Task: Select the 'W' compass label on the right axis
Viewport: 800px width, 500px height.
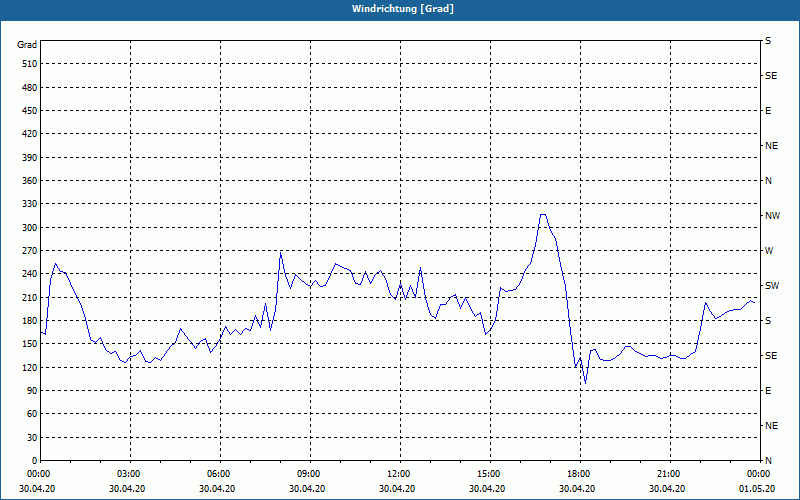Action: pyautogui.click(x=769, y=251)
